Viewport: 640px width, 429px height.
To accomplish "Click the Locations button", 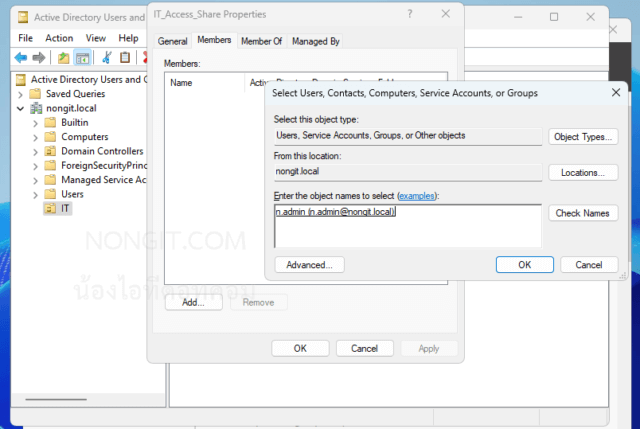I will [583, 173].
